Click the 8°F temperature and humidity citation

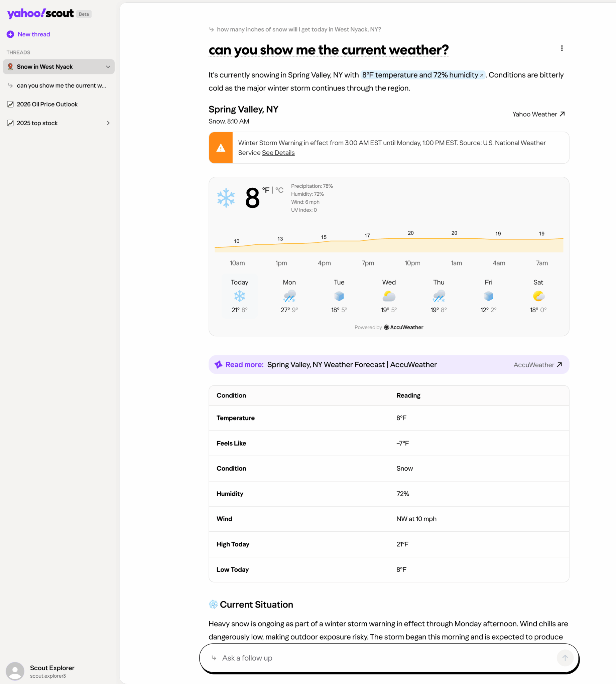(x=422, y=75)
